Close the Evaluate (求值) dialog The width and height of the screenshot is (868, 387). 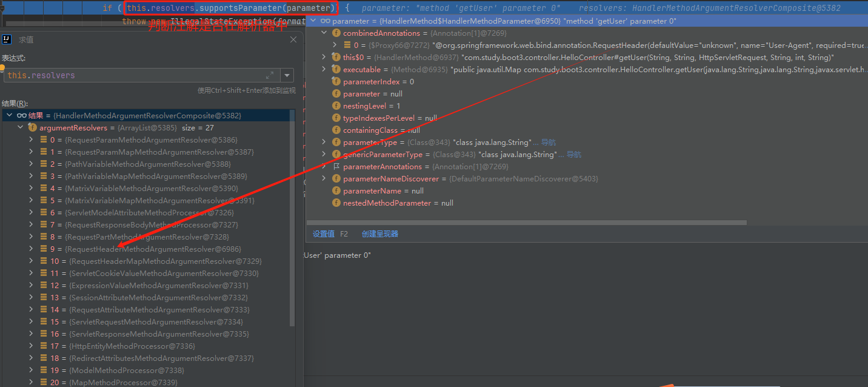tap(293, 39)
